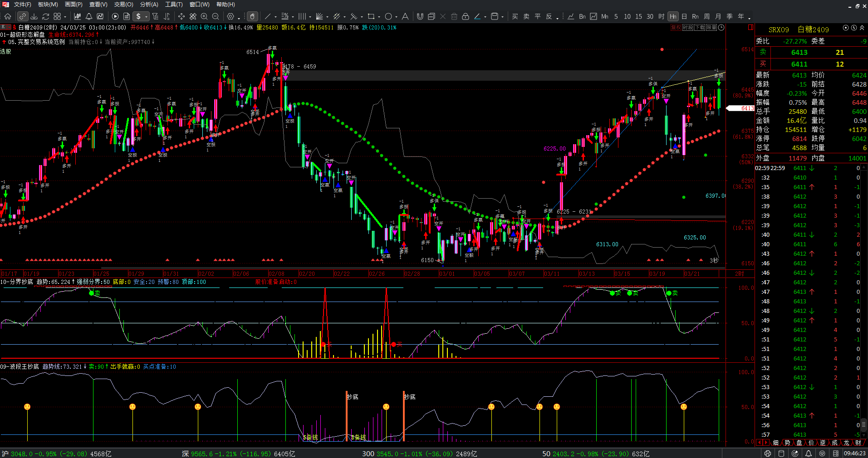This screenshot has width=868, height=458.
Task: Click the download data icon
Action: pos(34,16)
